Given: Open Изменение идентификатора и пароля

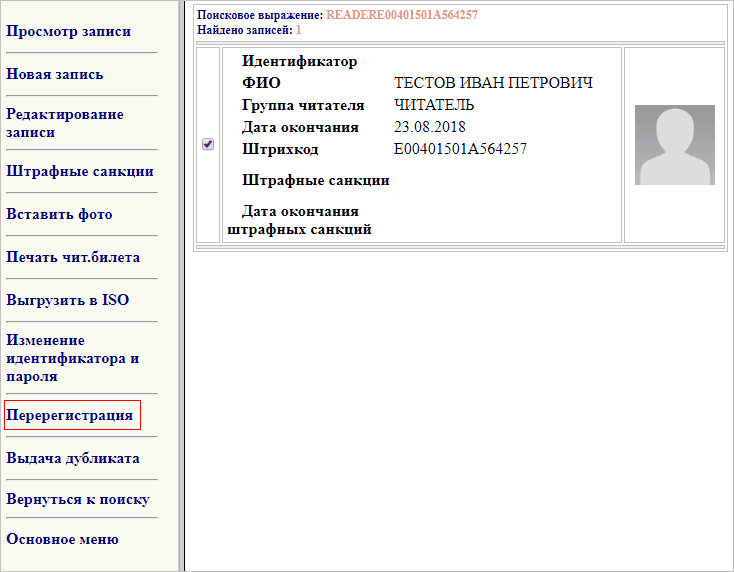Looking at the screenshot, I should coord(72,358).
